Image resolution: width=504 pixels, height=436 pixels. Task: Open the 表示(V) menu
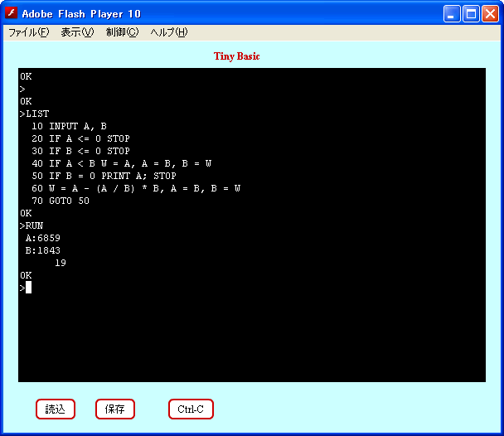[x=77, y=32]
